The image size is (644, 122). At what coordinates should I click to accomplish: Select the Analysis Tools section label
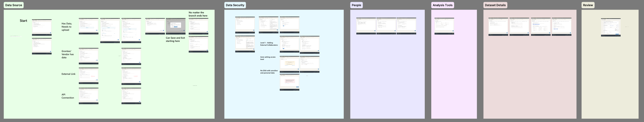point(443,5)
